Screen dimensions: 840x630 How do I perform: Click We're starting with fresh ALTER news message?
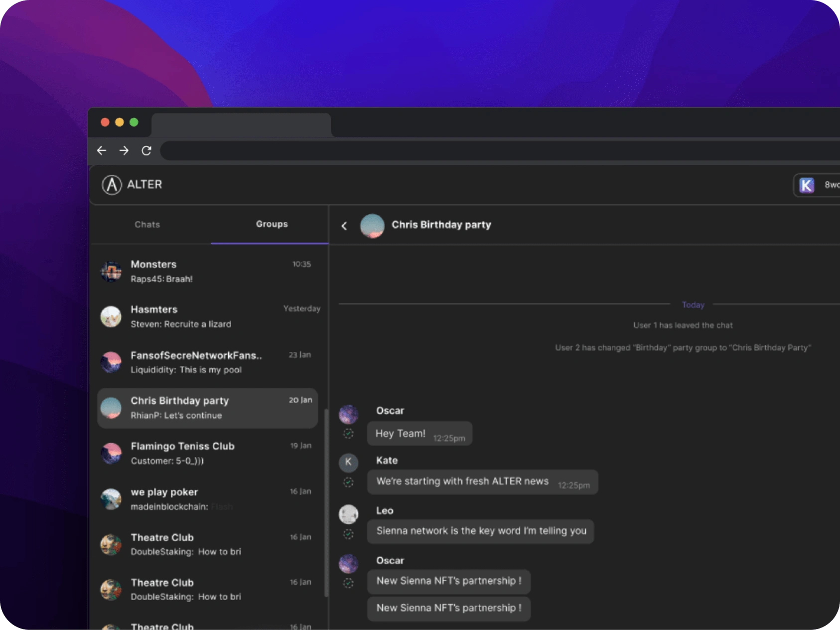(482, 482)
